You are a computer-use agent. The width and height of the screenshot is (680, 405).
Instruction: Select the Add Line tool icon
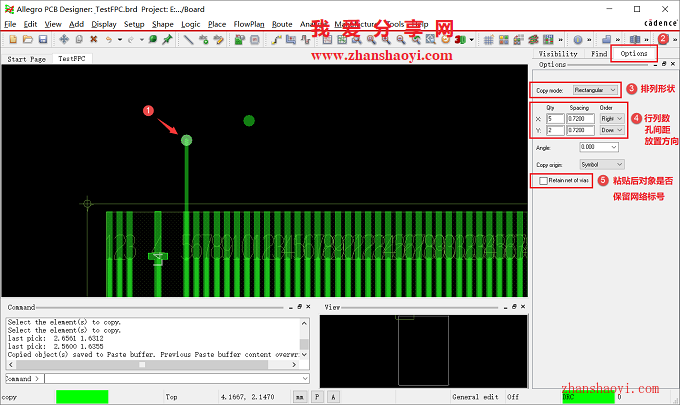(188, 39)
